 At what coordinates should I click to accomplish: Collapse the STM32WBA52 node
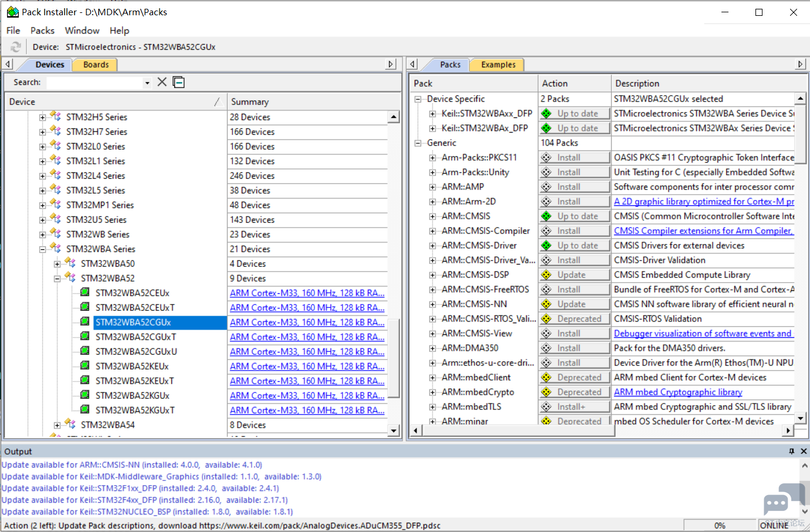(57, 279)
